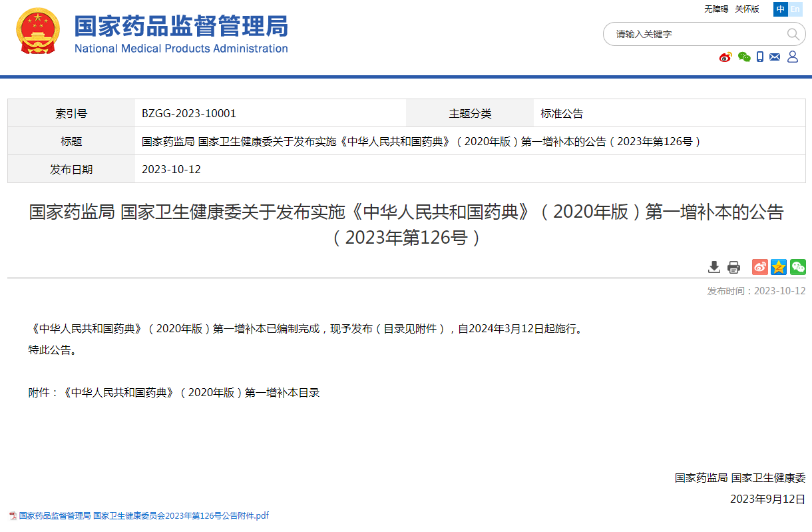Open the 126号公告附件.pdf attachment link
The image size is (812, 532).
pyautogui.click(x=144, y=516)
